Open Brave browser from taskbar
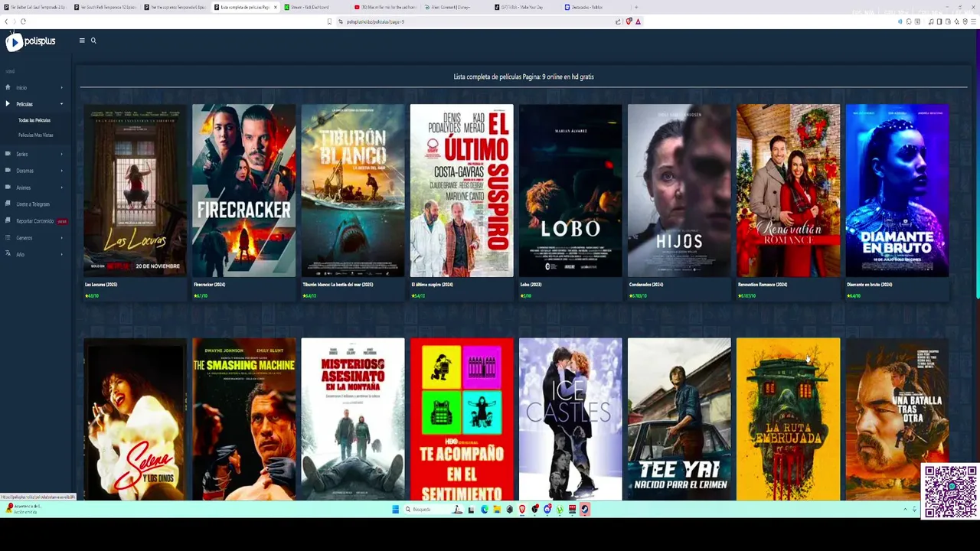 (522, 509)
